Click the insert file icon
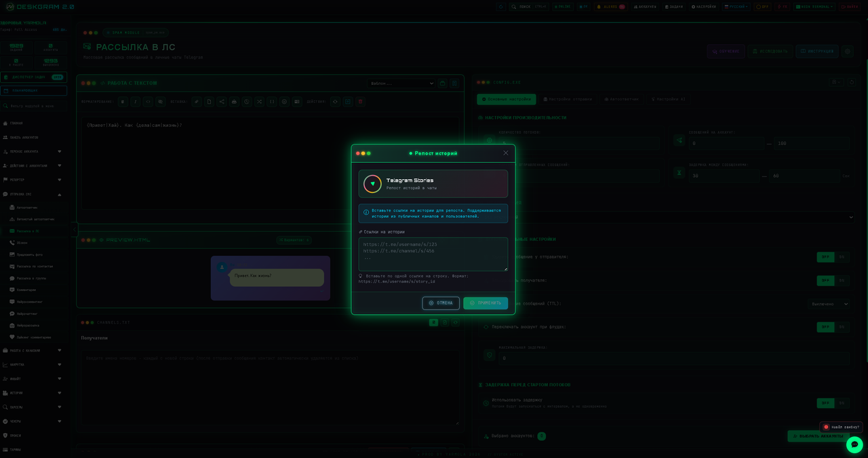The height and width of the screenshot is (458, 868). point(209,102)
